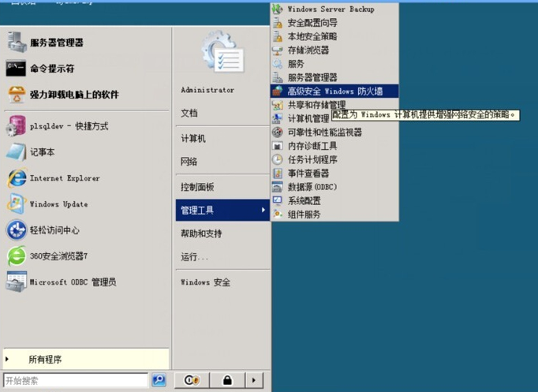Screen dimensions: 538x392
Task: Launch Internet Explorer icon
Action: click(17, 178)
